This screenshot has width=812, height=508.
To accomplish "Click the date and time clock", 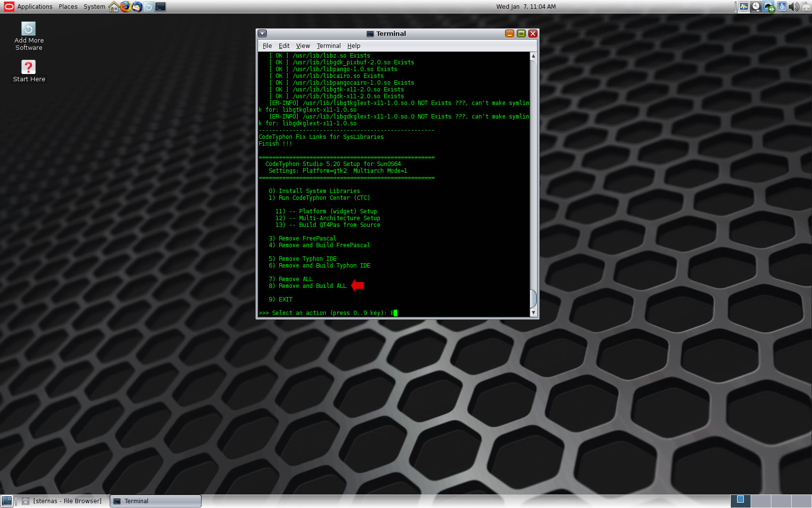I will [x=526, y=7].
